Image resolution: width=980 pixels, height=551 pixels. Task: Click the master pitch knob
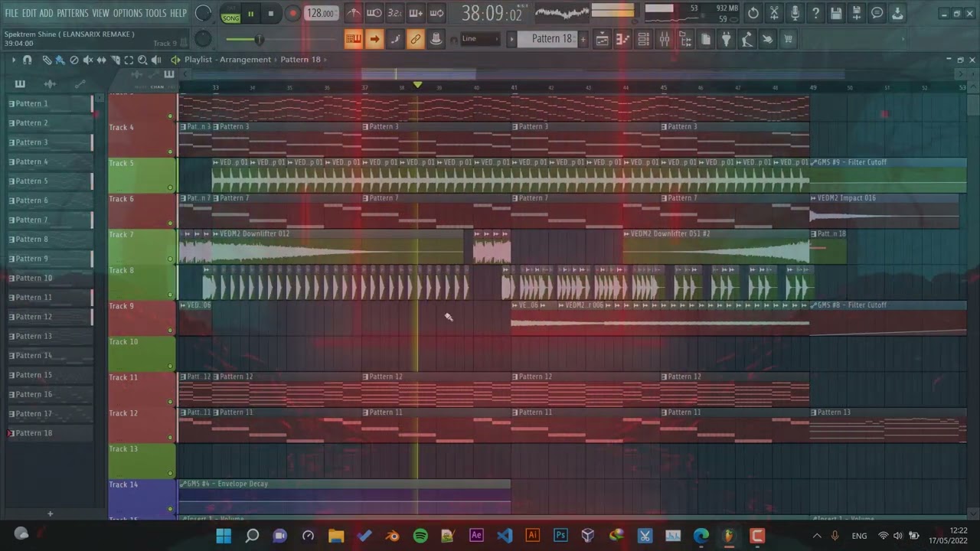click(203, 39)
